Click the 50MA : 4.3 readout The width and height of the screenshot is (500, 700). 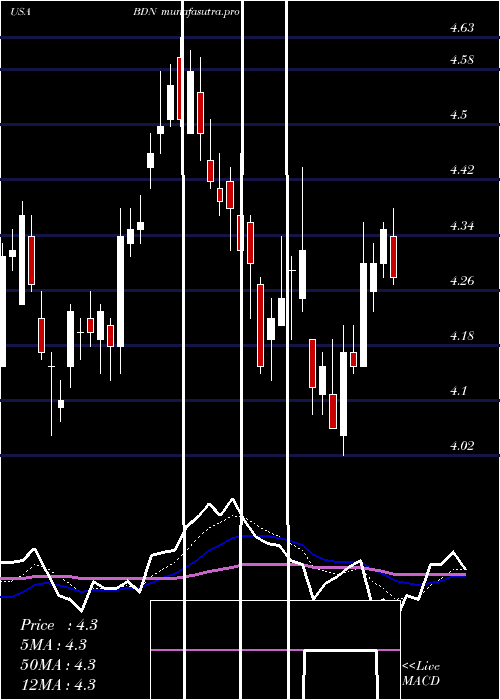58,664
